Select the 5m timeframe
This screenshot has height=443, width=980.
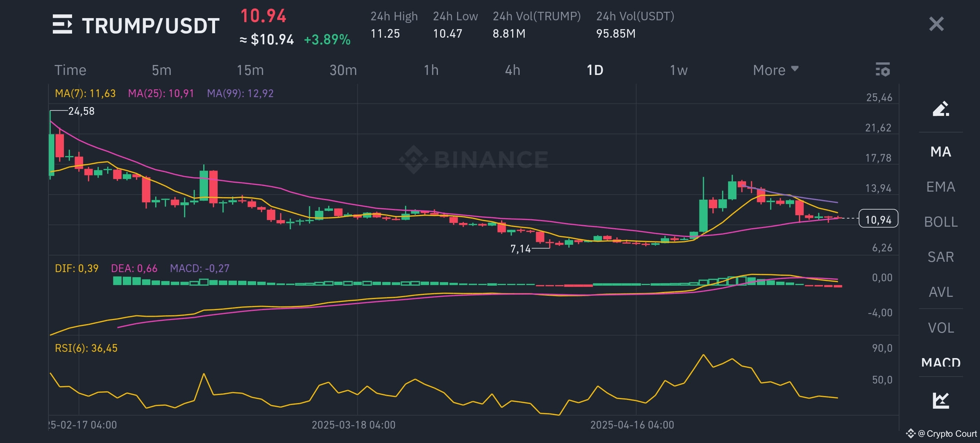coord(161,70)
